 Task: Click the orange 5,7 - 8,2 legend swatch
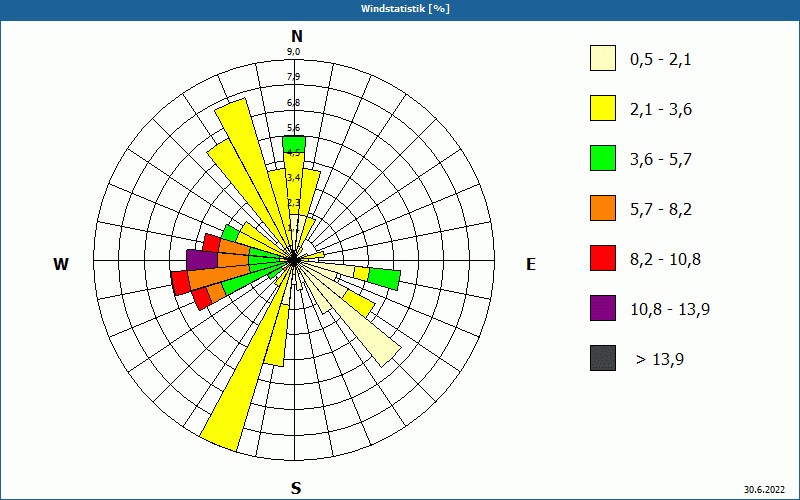[603, 208]
